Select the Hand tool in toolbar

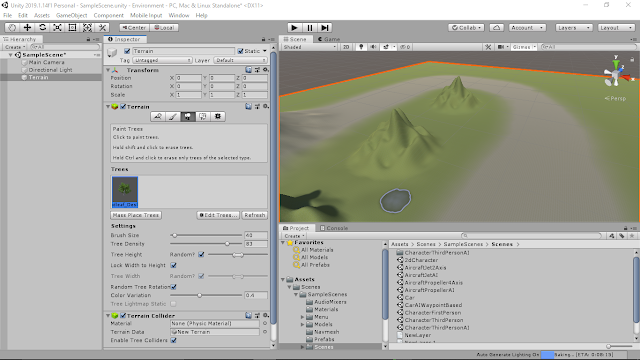coord(12,27)
